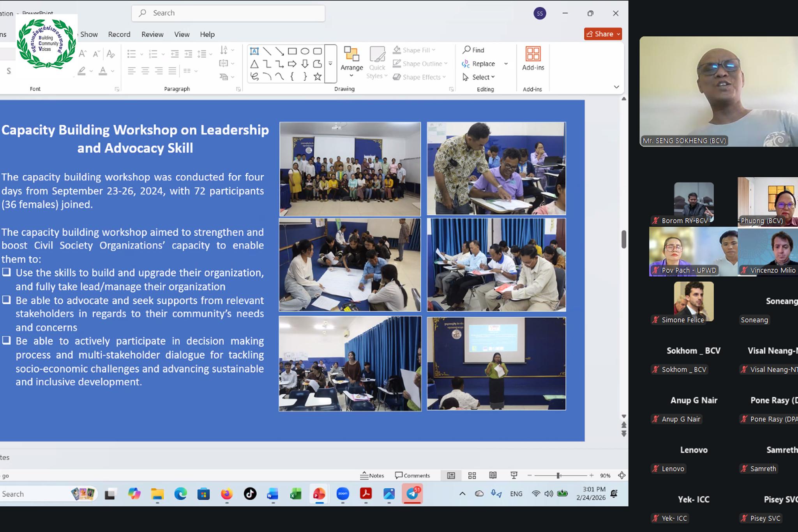This screenshot has height=532, width=798.
Task: Open Reading View from status bar
Action: (x=493, y=475)
